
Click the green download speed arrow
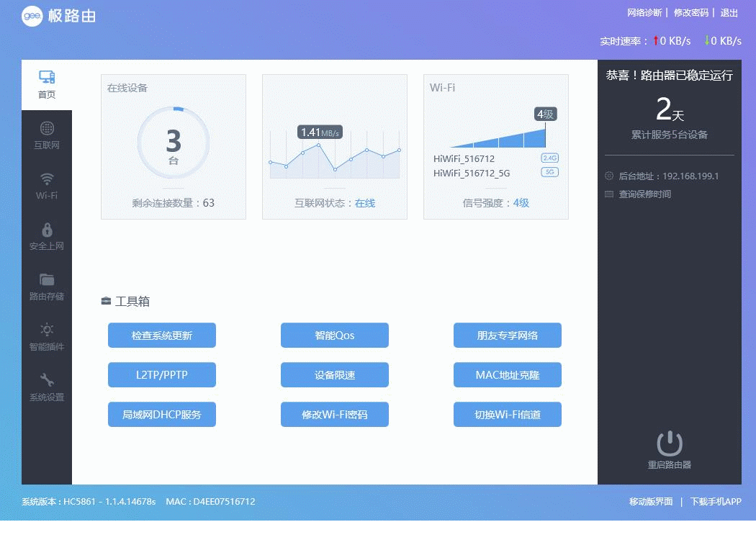[707, 40]
